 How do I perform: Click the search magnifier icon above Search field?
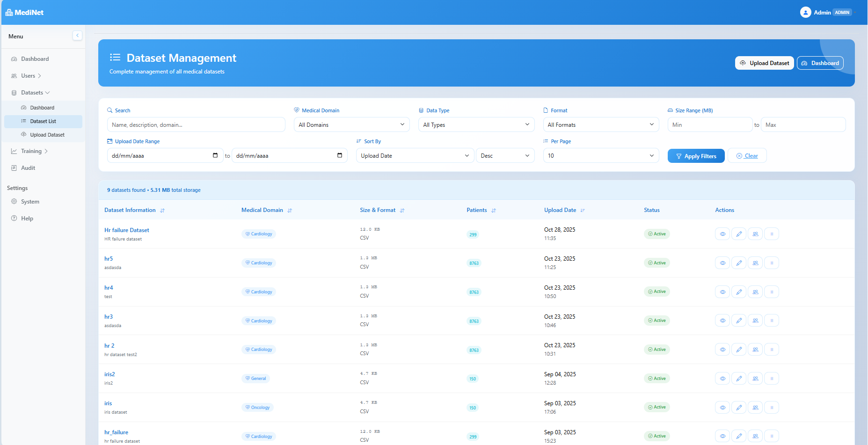[109, 110]
